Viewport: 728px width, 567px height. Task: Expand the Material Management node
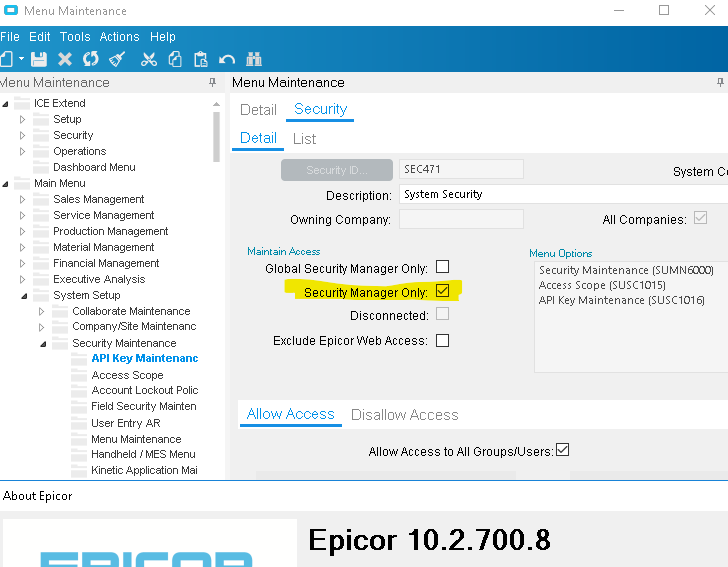tap(22, 248)
